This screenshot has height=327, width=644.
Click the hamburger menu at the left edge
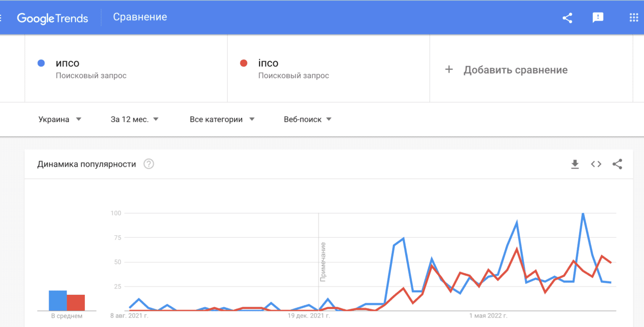click(2, 17)
